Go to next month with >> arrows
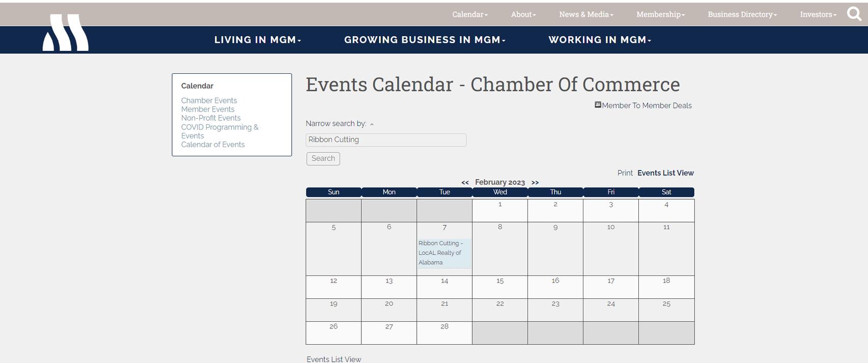This screenshot has width=868, height=363. 535,182
